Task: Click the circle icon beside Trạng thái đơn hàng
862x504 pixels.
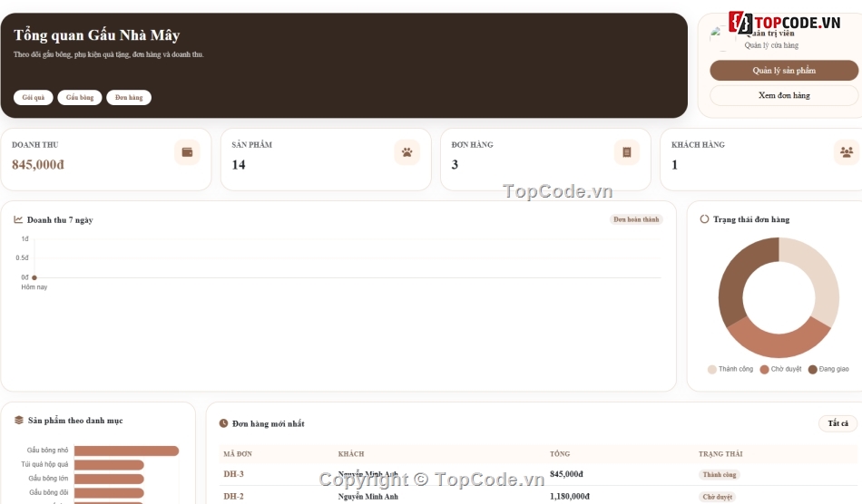Action: (704, 219)
